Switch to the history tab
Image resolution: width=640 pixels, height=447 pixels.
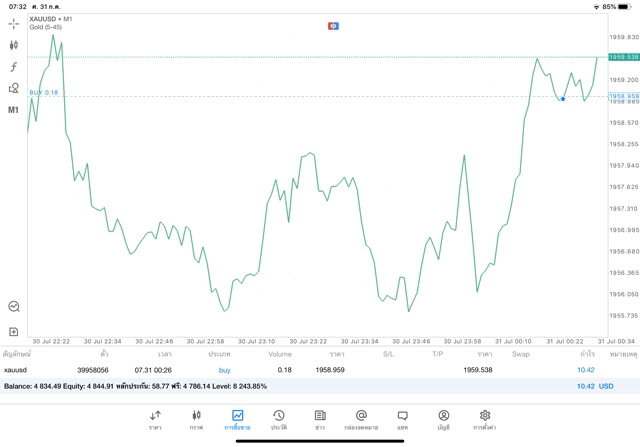[x=279, y=418]
